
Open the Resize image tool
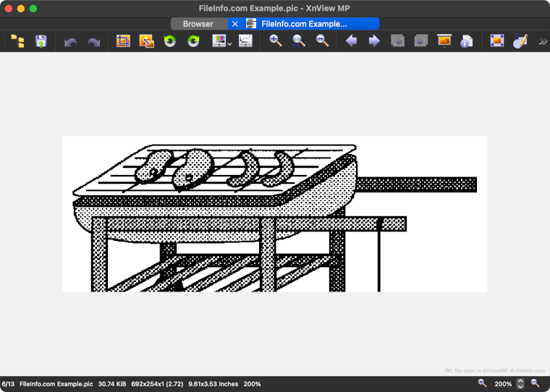click(146, 41)
